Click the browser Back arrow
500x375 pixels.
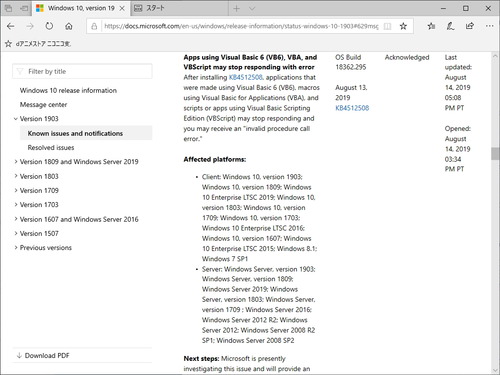click(x=11, y=26)
